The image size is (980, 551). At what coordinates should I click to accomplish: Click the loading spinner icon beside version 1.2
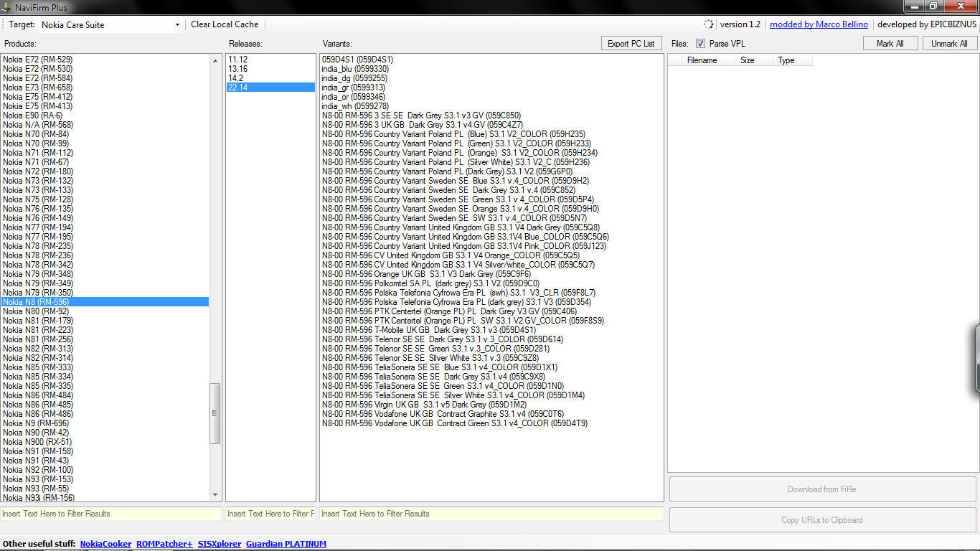(709, 24)
